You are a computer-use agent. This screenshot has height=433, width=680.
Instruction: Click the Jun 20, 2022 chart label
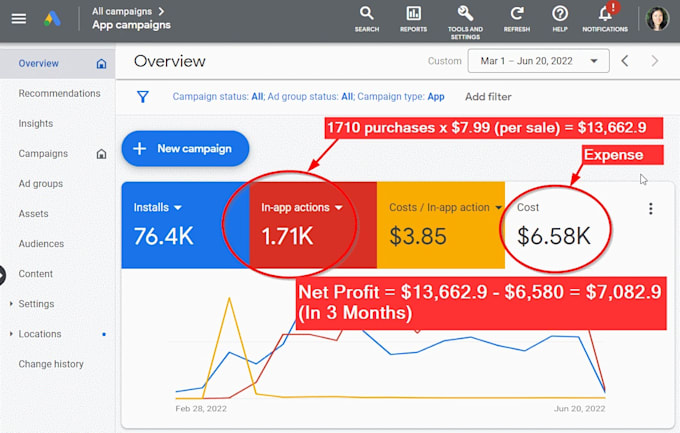[579, 408]
